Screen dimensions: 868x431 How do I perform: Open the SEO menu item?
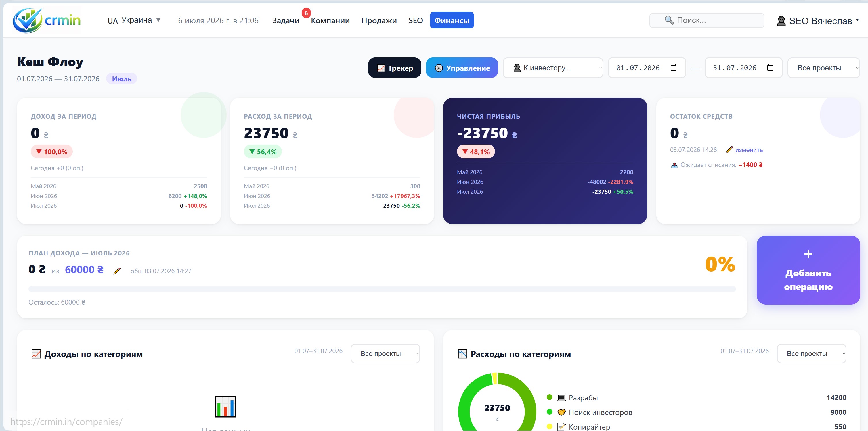[416, 20]
